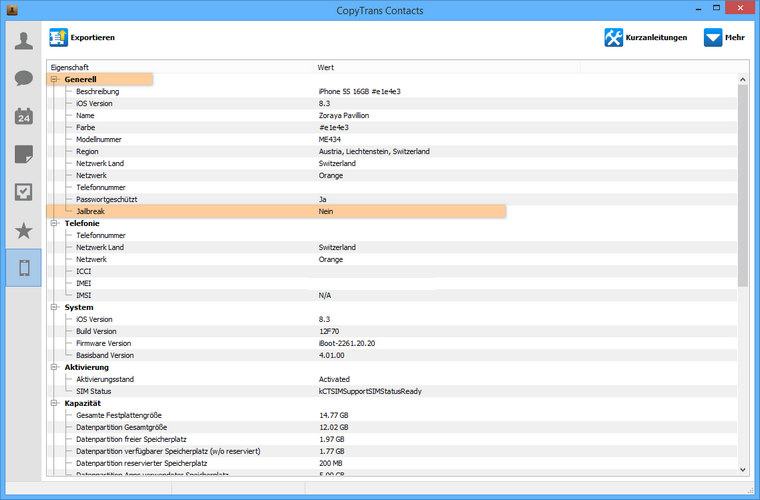Select the Modellnummer row

[392, 139]
